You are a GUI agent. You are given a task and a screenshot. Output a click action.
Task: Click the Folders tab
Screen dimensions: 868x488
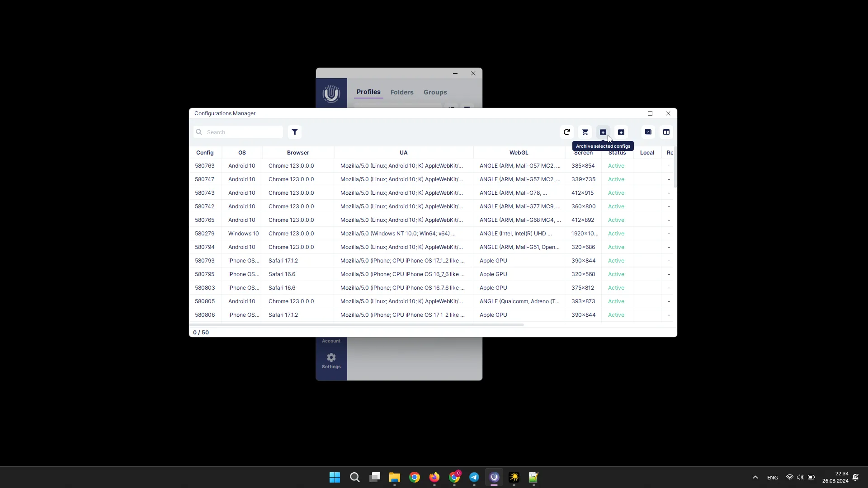(x=402, y=92)
